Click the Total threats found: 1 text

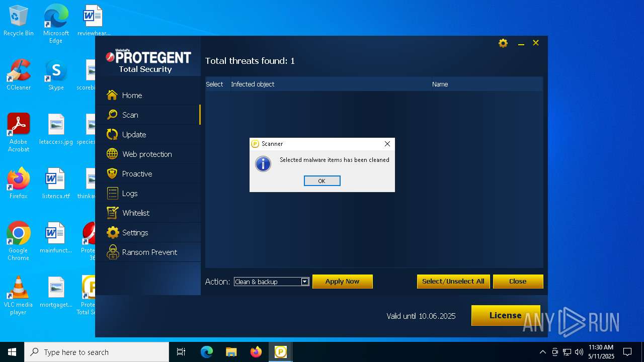250,61
